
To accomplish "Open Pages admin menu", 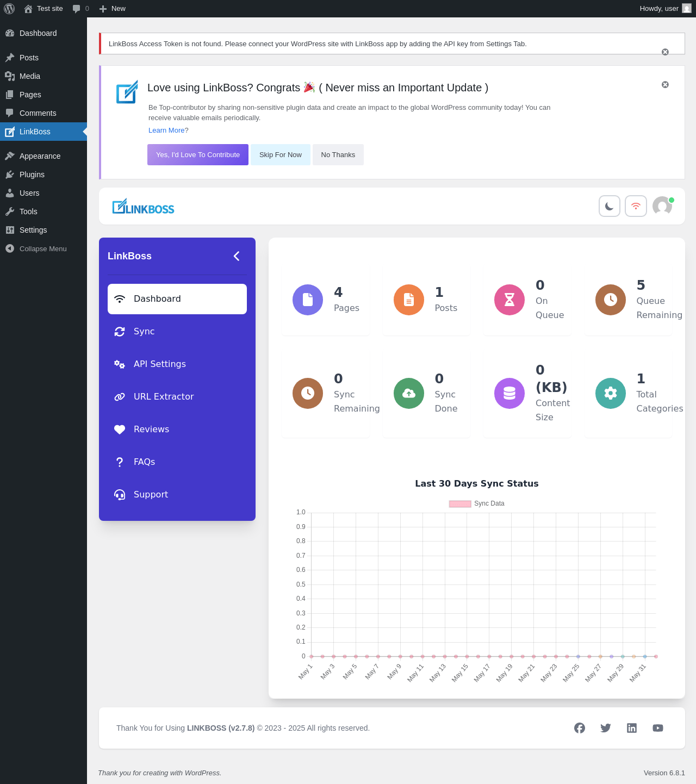I will click(x=43, y=95).
